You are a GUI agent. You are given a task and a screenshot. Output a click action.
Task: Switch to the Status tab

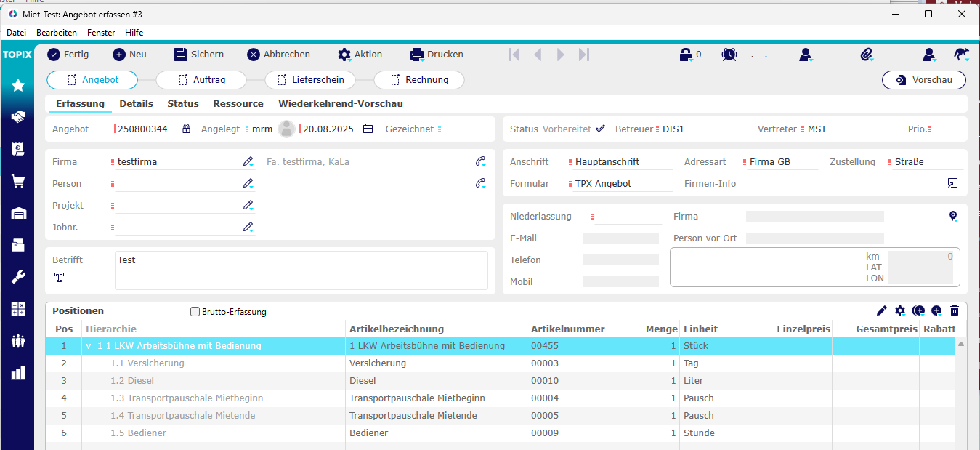click(183, 104)
